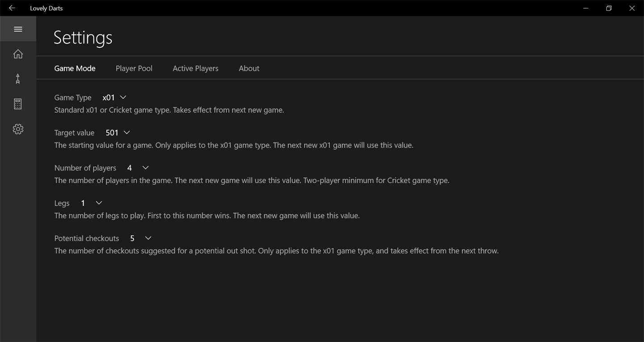Restore down the Lovely Darts window
Image resolution: width=644 pixels, height=342 pixels.
click(x=609, y=8)
